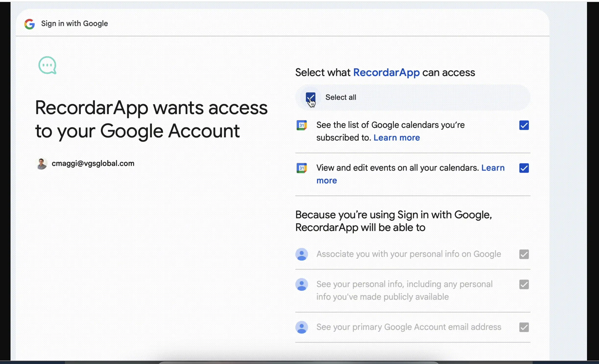
Task: Click 'See your primary Google Account email address' text
Action: (409, 327)
